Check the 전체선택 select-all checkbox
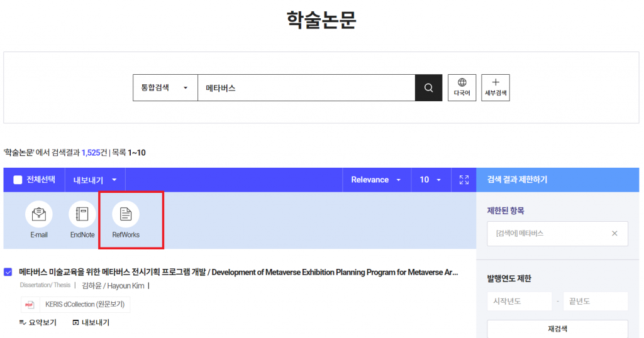 click(18, 180)
